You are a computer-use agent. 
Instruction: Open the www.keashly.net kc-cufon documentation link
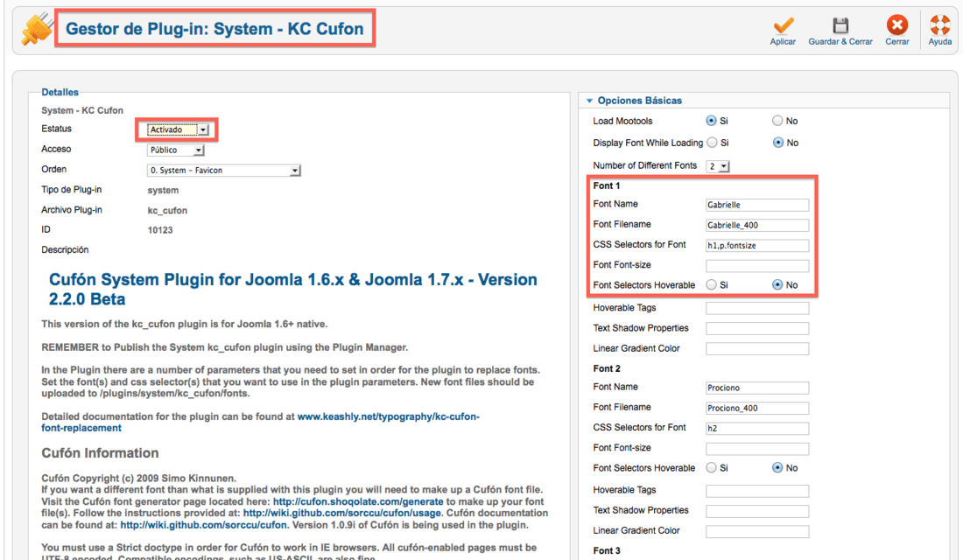point(260,422)
